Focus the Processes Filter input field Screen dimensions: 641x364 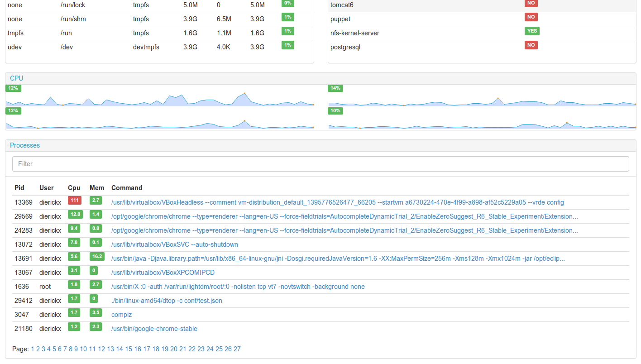[x=320, y=164]
